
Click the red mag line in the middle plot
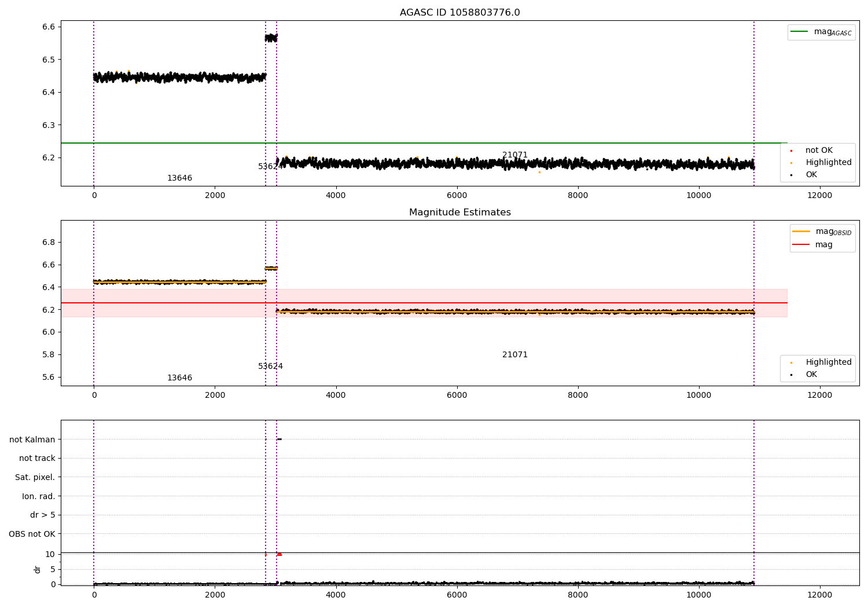424,303
